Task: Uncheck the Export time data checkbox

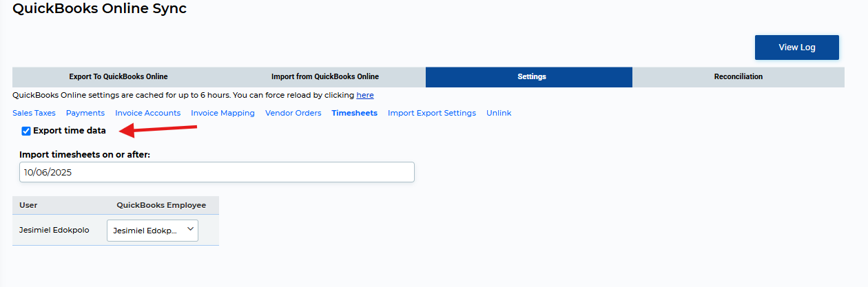Action: click(x=26, y=131)
